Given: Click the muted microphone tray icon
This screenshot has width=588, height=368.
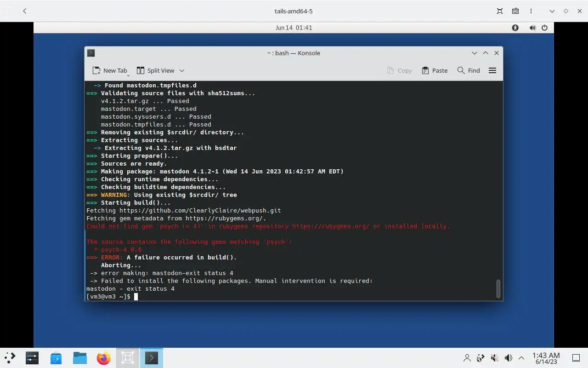Looking at the screenshot, I should click(494, 358).
